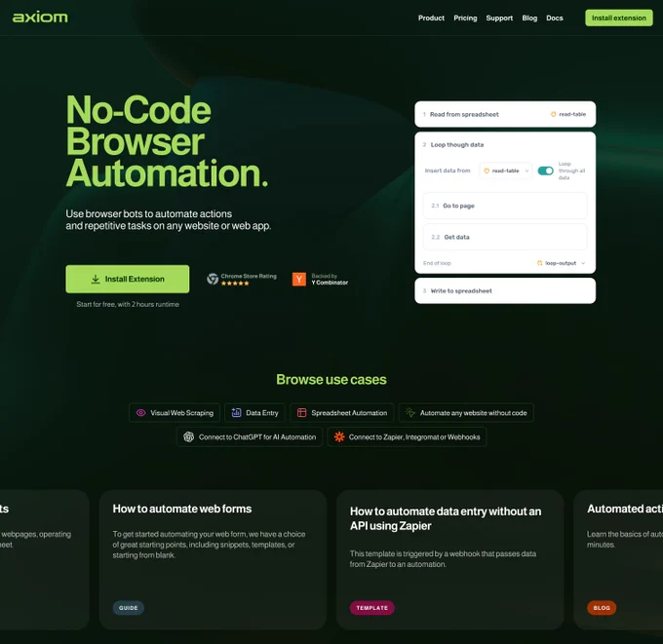Screen dimensions: 663x644
Task: Go to the Blog
Action: 529,18
